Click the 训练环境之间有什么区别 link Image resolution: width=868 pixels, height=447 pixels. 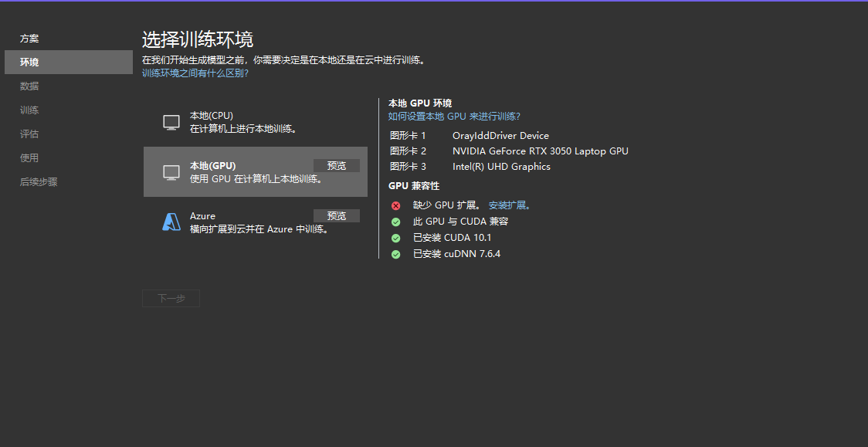(x=195, y=72)
